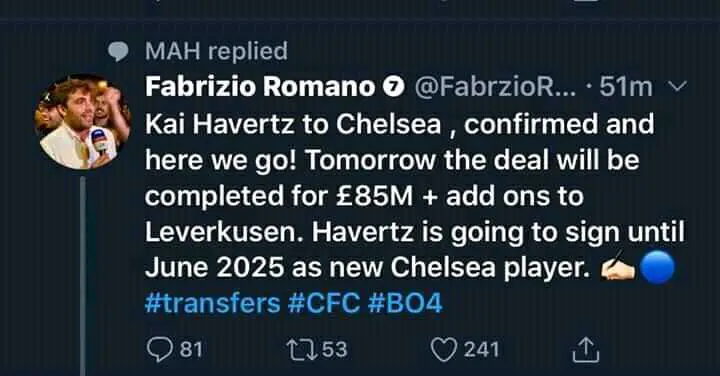Click the tweet text about Kai Havertz

coord(415,196)
